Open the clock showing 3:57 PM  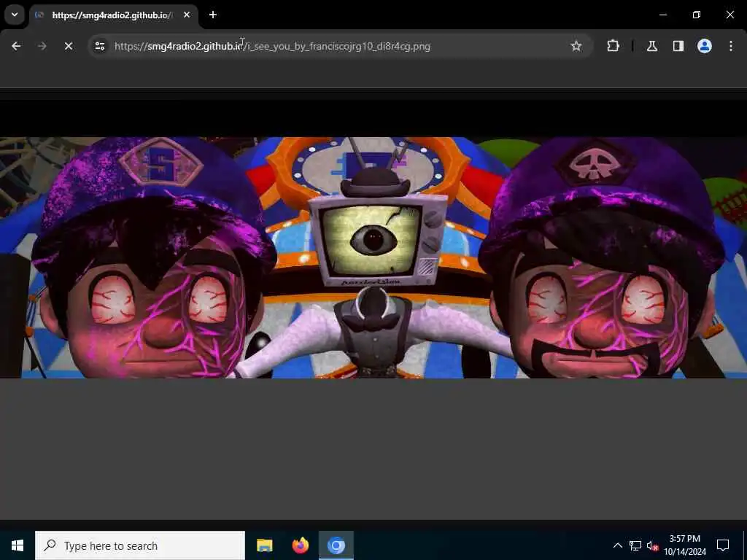(685, 545)
